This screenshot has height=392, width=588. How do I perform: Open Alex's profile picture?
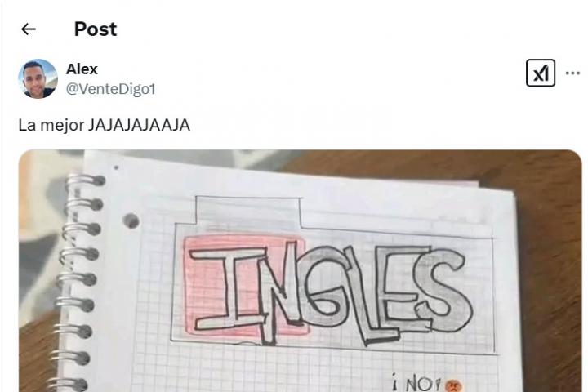(x=38, y=78)
